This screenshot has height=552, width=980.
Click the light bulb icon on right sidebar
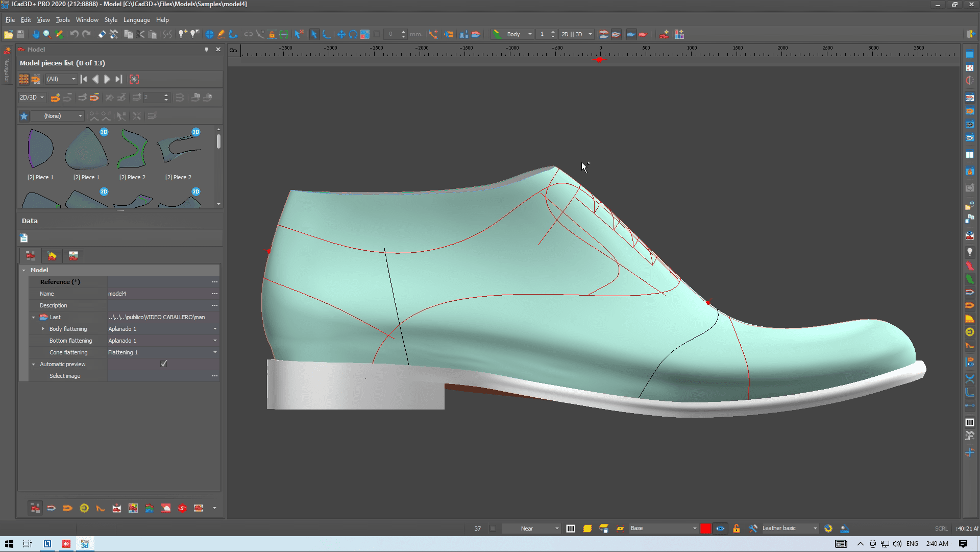970,252
